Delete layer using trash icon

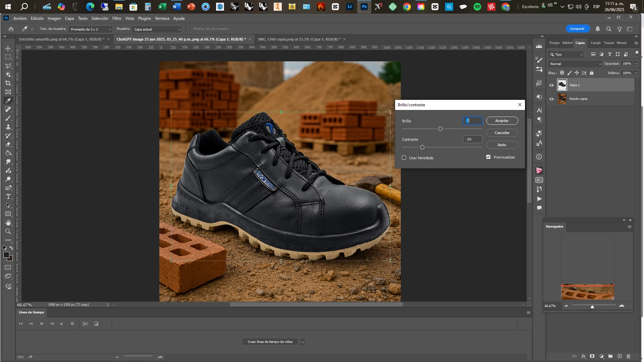click(629, 356)
